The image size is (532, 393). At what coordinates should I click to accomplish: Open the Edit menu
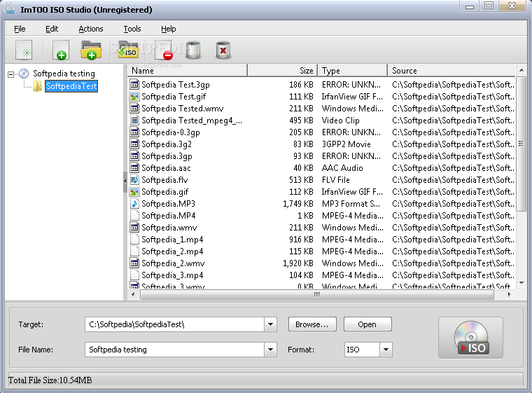coord(52,29)
